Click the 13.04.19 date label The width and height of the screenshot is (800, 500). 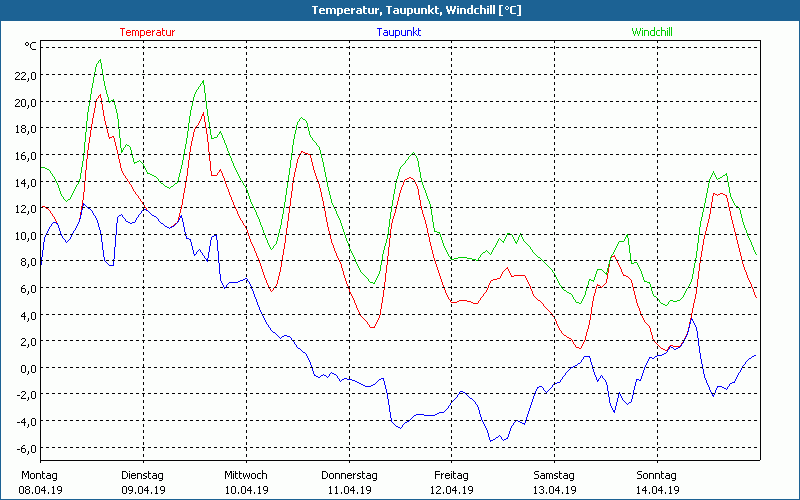[x=554, y=490]
